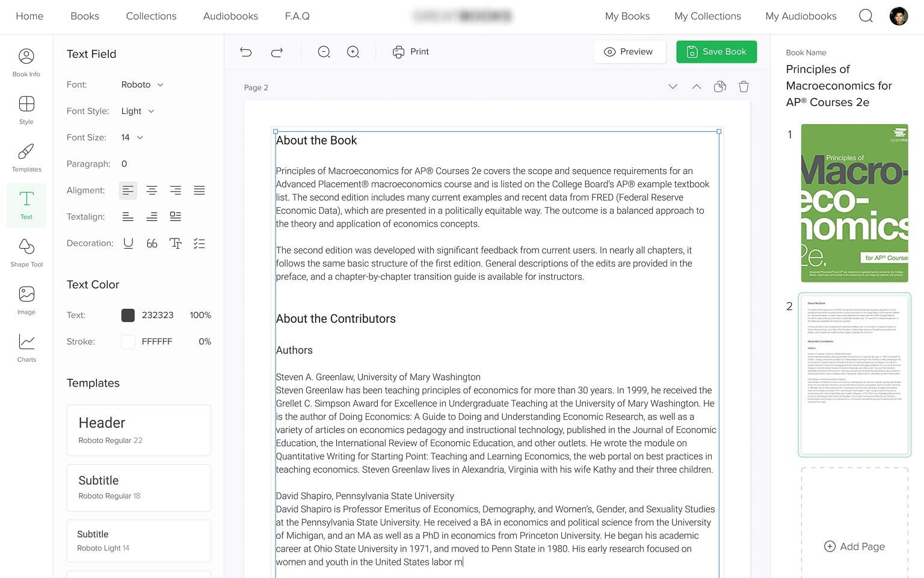Apply quote decoration
Screen dimensions: 924x578
pyautogui.click(x=152, y=243)
